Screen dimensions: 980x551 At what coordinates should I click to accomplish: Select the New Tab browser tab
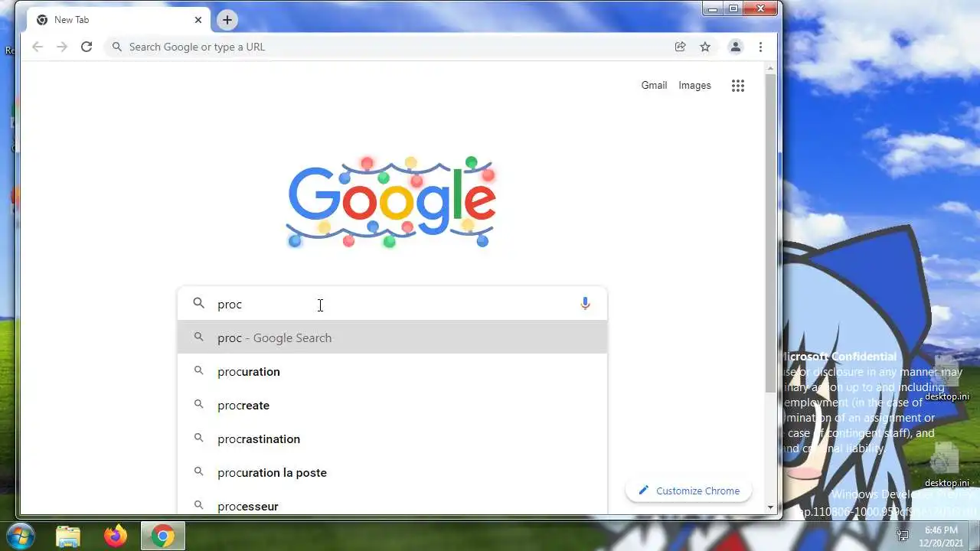pyautogui.click(x=119, y=20)
